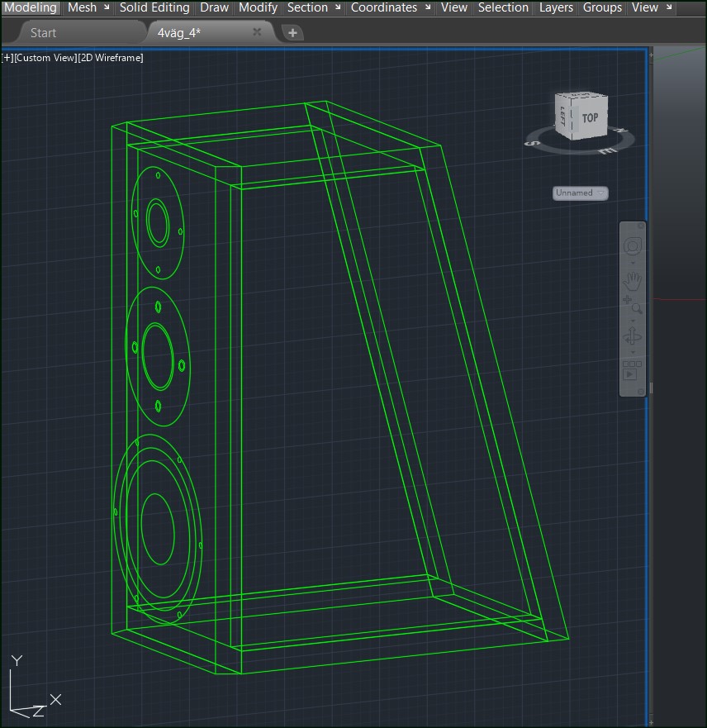Open the Modeling panel
This screenshot has width=707, height=728.
point(31,7)
